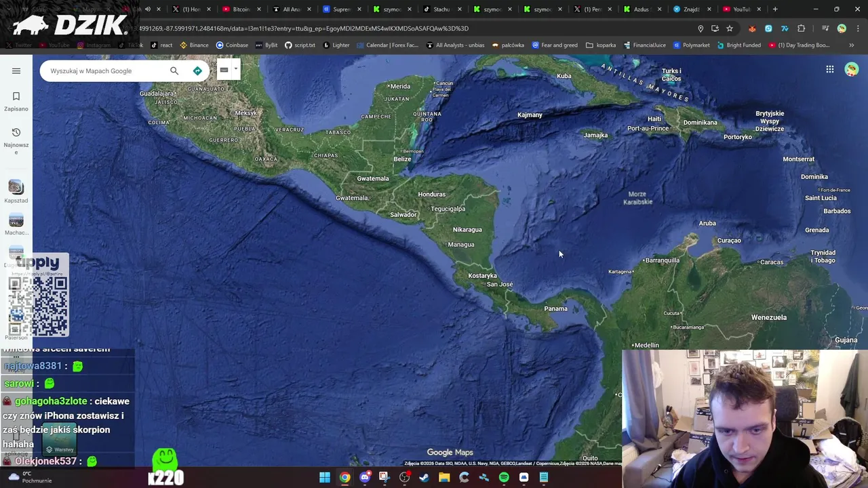Screen dimensions: 868x488
Task: Click the Kuba label on the map
Action: [564, 76]
